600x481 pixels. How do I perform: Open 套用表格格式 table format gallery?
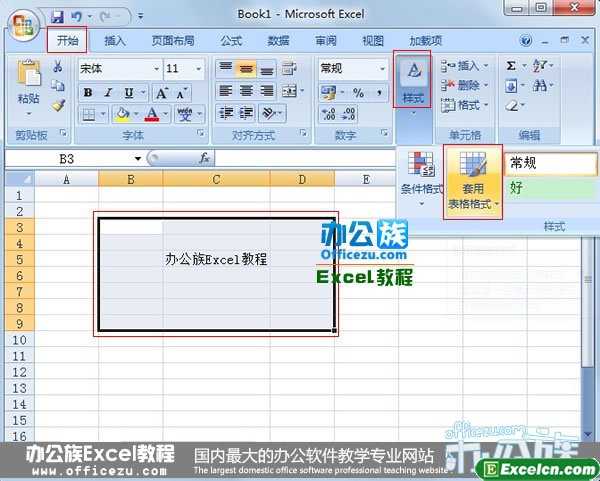[473, 181]
